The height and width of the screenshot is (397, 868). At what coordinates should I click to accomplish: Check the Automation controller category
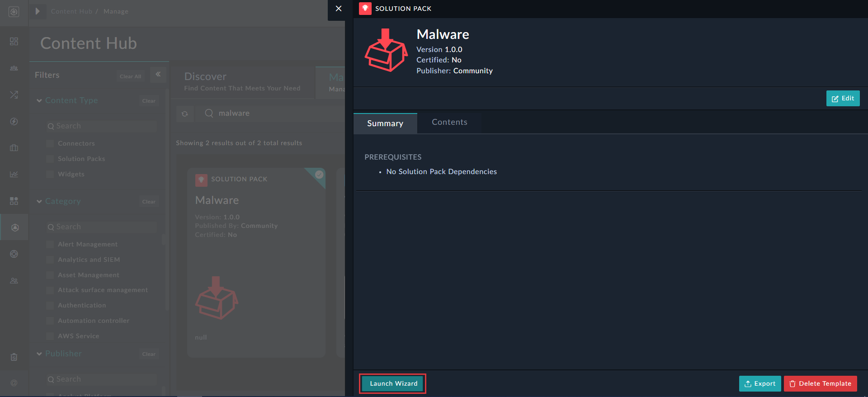point(50,321)
